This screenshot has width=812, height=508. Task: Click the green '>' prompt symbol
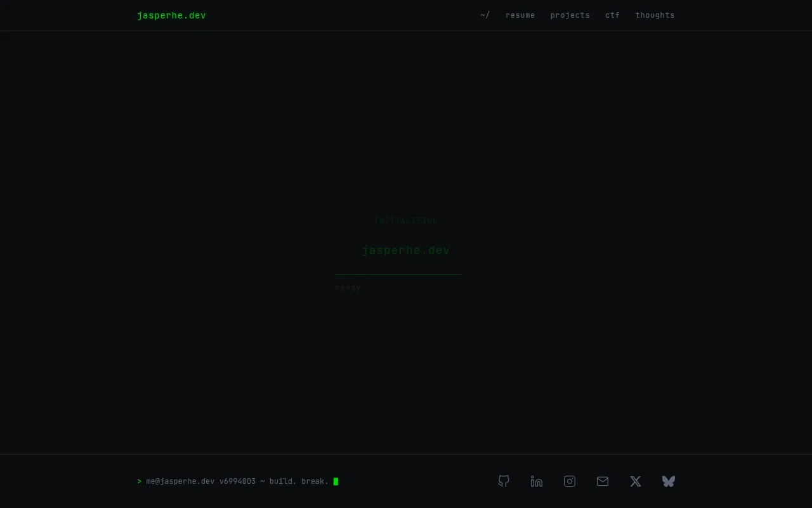click(139, 481)
